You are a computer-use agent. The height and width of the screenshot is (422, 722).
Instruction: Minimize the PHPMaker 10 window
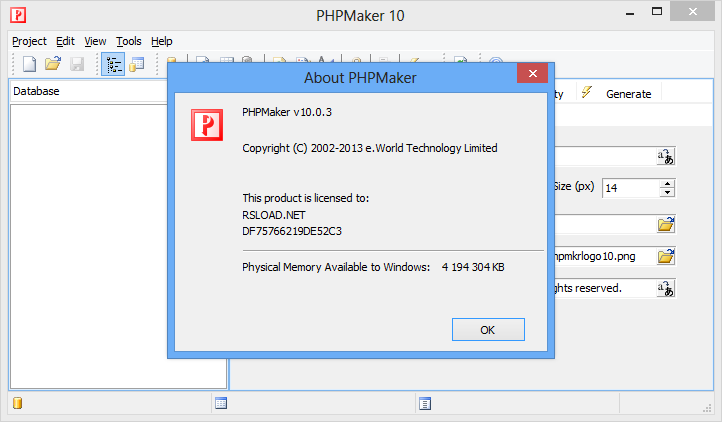[x=630, y=14]
